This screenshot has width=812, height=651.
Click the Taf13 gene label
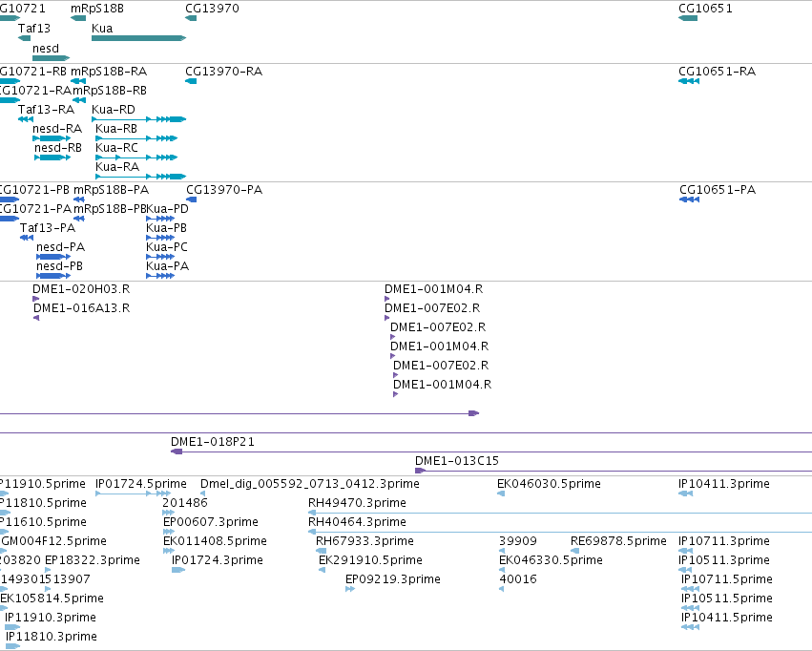pyautogui.click(x=34, y=29)
